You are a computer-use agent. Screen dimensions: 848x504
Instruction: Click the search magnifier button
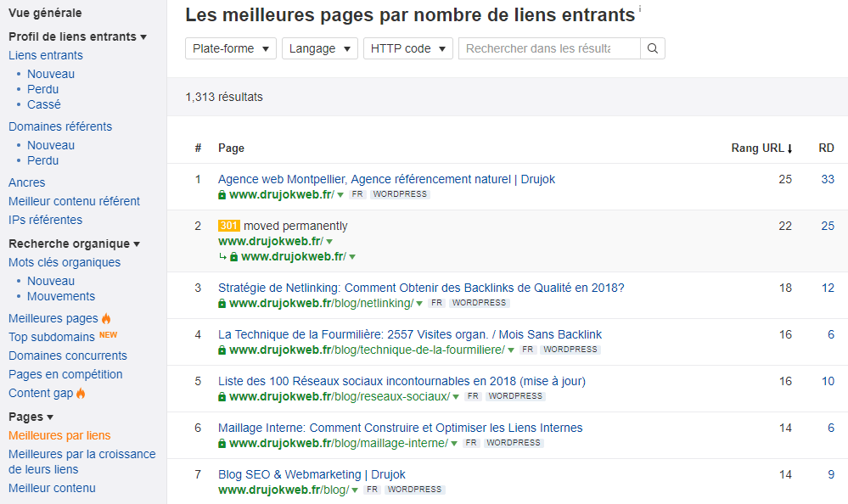coord(653,48)
